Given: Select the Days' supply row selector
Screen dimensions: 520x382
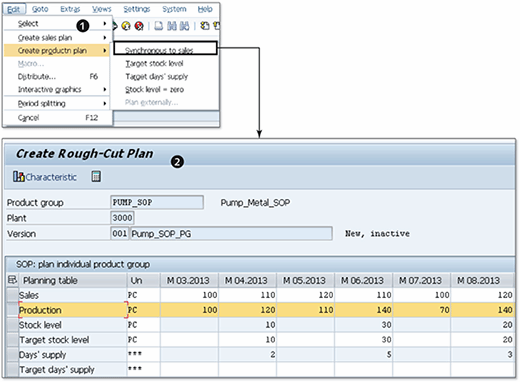Looking at the screenshot, I should (x=12, y=355).
